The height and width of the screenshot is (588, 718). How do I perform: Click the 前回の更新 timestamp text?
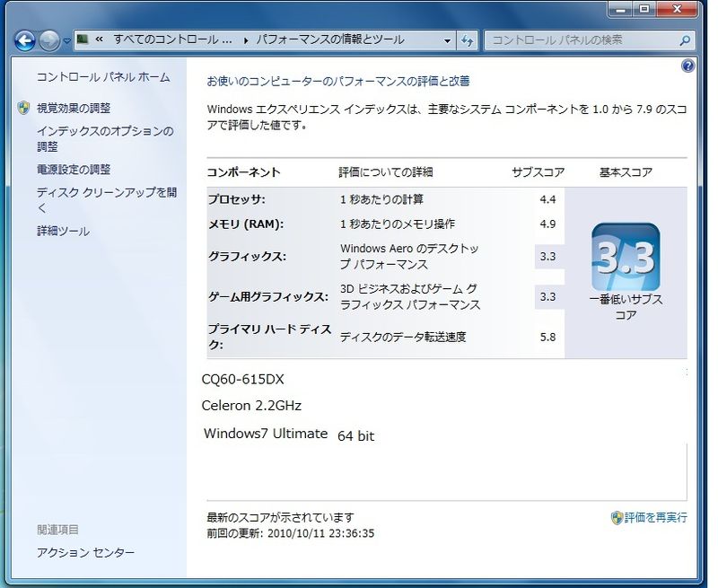[x=290, y=533]
